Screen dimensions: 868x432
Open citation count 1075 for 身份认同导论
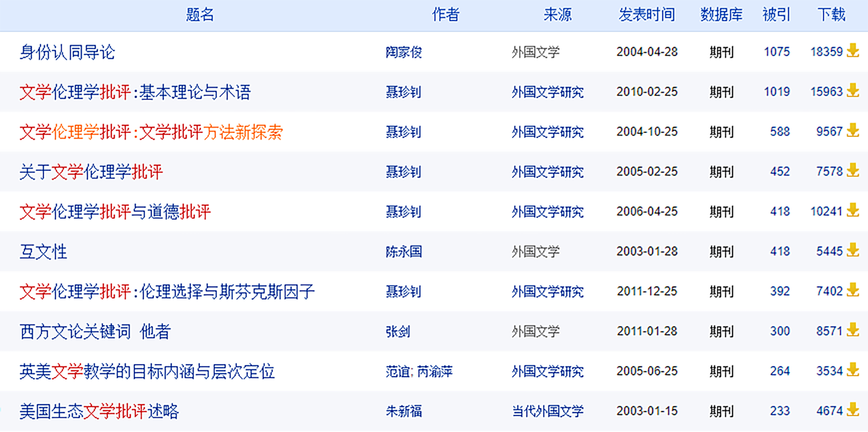tap(777, 52)
